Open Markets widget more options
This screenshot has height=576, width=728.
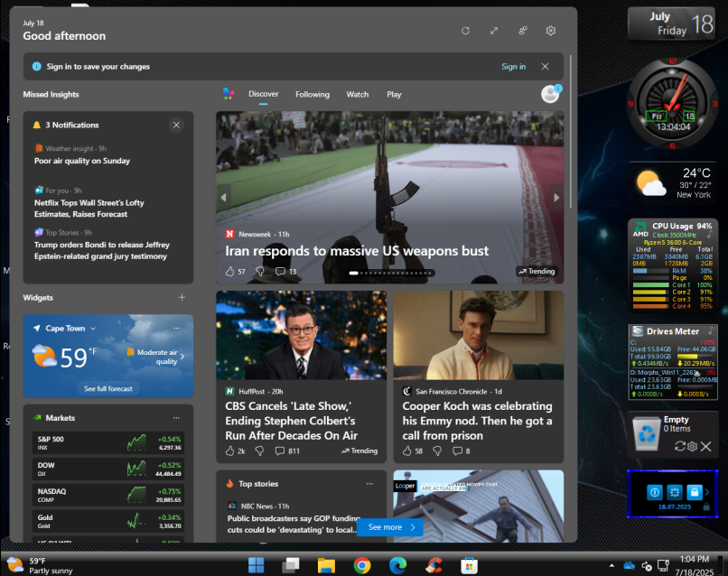[x=176, y=418]
